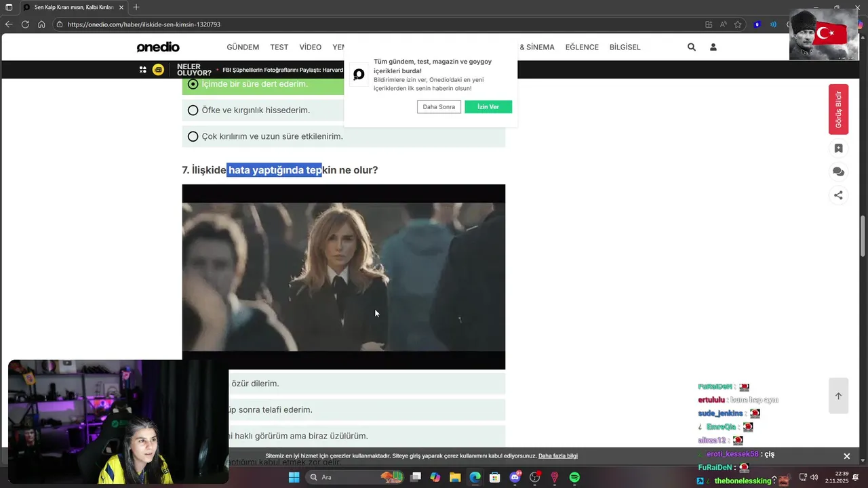
Task: Reload the page with refresh icon
Action: click(x=25, y=24)
